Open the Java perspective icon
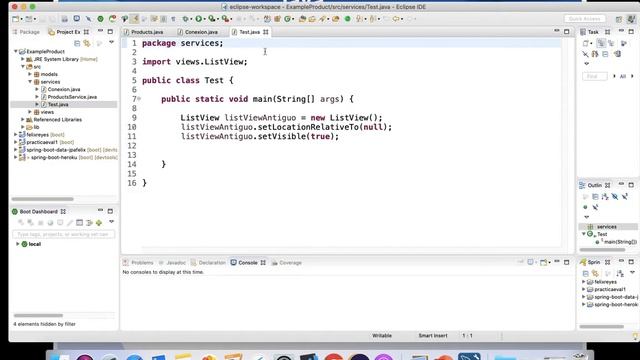640x360 pixels. pos(619,19)
